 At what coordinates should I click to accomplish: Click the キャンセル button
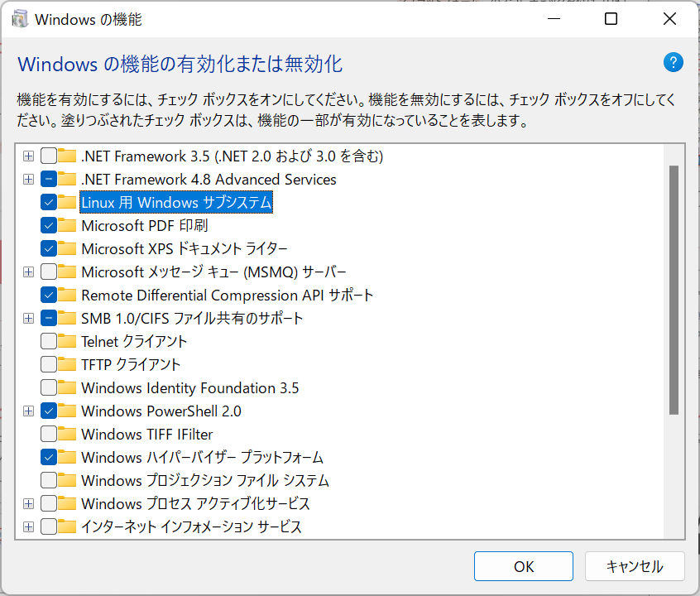635,566
